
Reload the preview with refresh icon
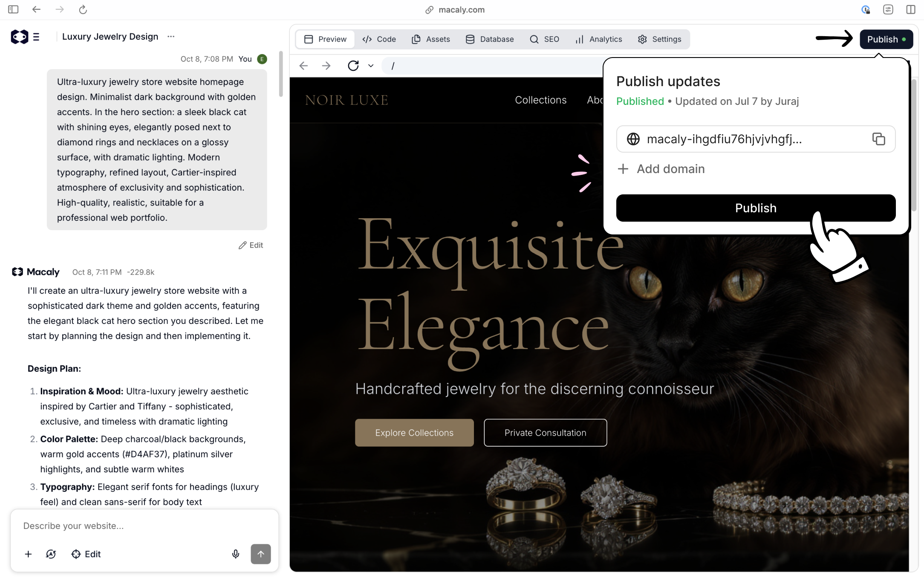click(x=353, y=66)
